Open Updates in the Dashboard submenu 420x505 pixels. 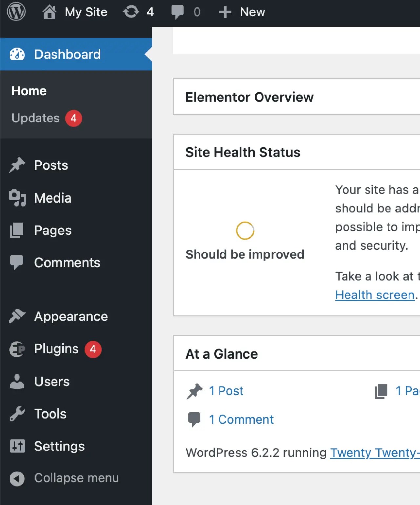point(36,118)
